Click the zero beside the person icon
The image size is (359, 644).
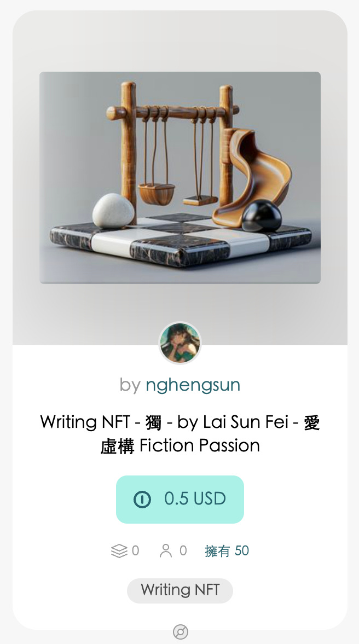point(183,551)
